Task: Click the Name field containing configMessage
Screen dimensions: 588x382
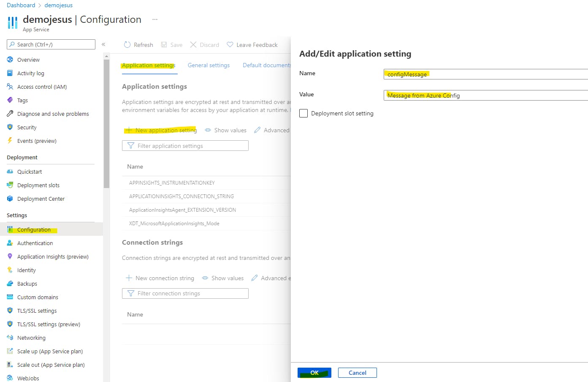Action: [486, 74]
